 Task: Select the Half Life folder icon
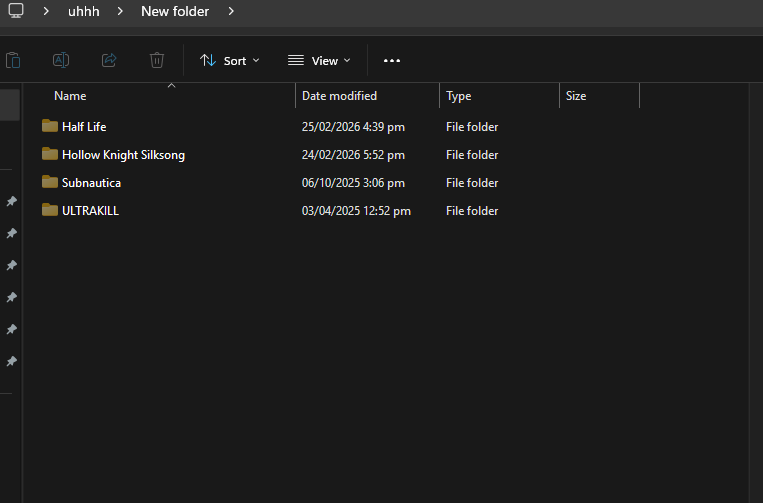pyautogui.click(x=50, y=126)
